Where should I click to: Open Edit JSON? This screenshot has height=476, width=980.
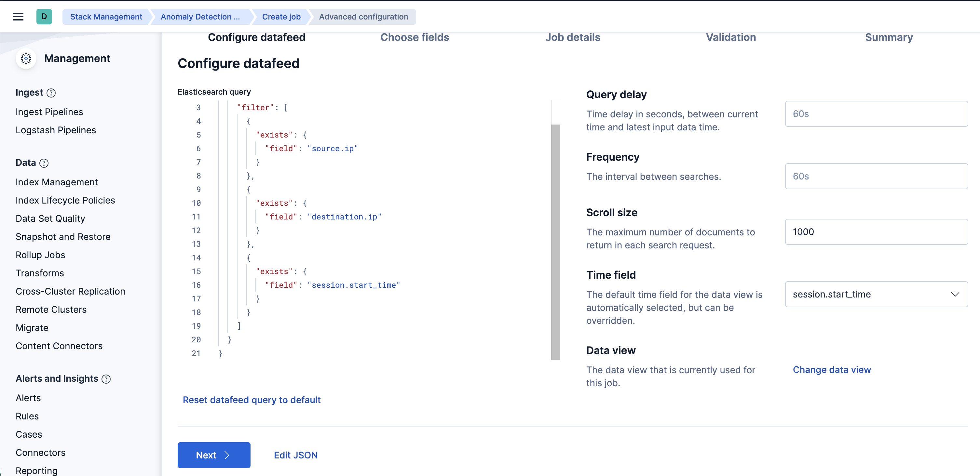tap(296, 455)
